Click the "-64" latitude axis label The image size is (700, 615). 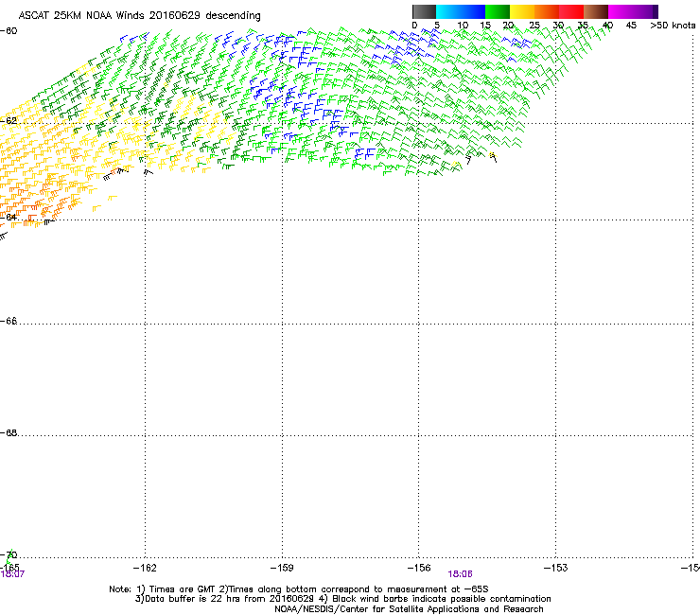tap(9, 217)
